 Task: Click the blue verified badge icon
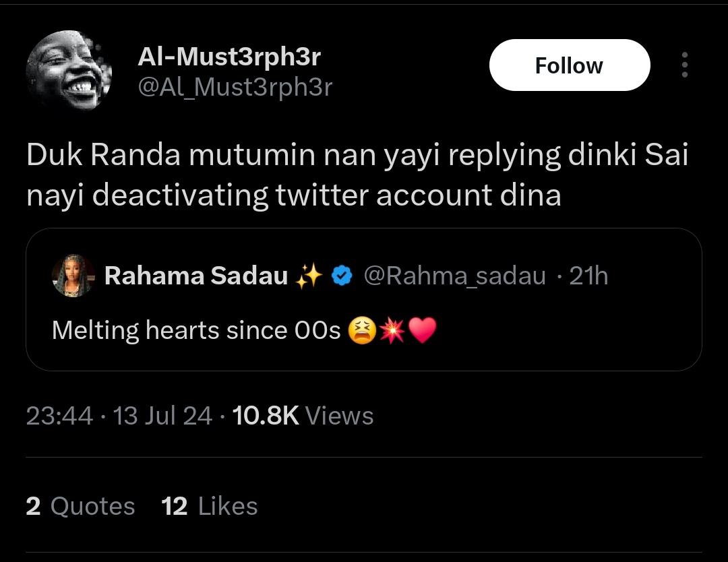(342, 276)
